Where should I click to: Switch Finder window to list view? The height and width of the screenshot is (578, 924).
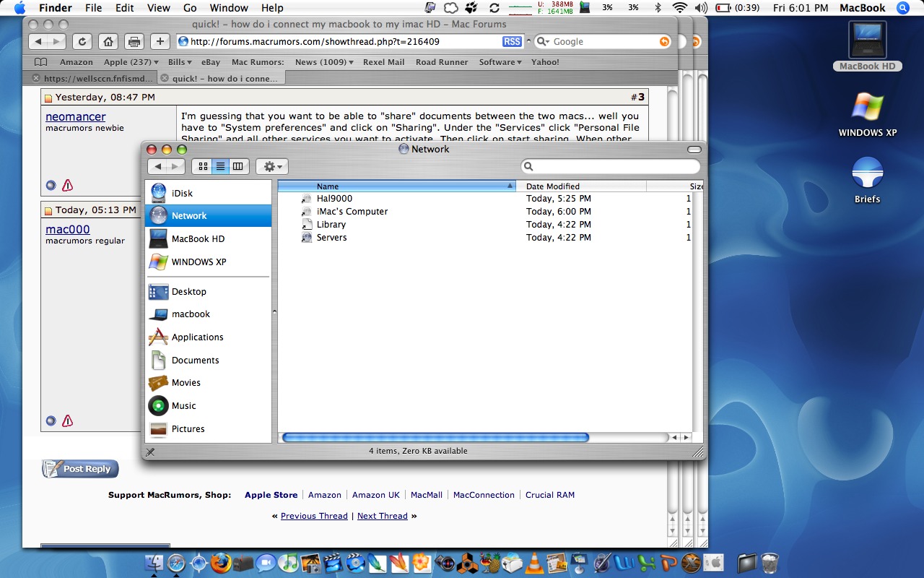coord(220,167)
